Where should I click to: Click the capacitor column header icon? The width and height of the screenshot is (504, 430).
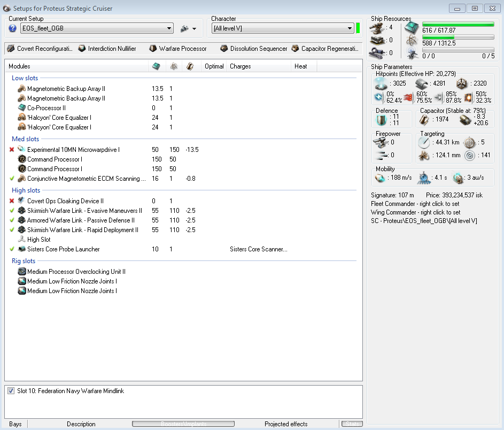(190, 66)
